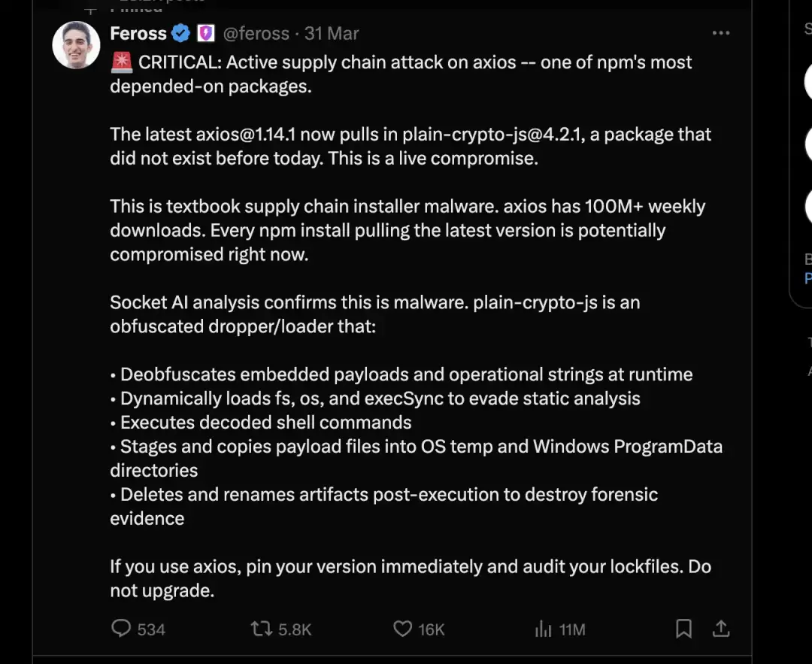Viewport: 812px width, 664px height.
Task: Expand the three-dot more options menu
Action: coord(720,33)
